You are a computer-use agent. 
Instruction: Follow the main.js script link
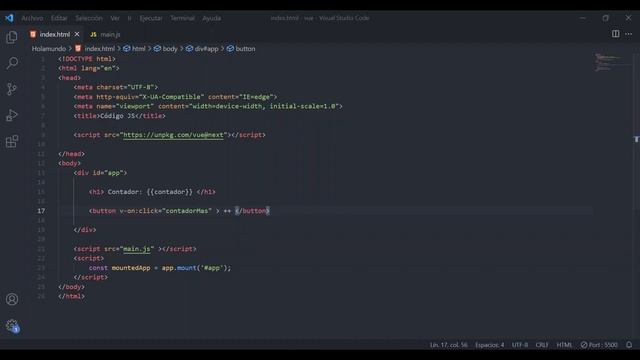tap(137, 249)
